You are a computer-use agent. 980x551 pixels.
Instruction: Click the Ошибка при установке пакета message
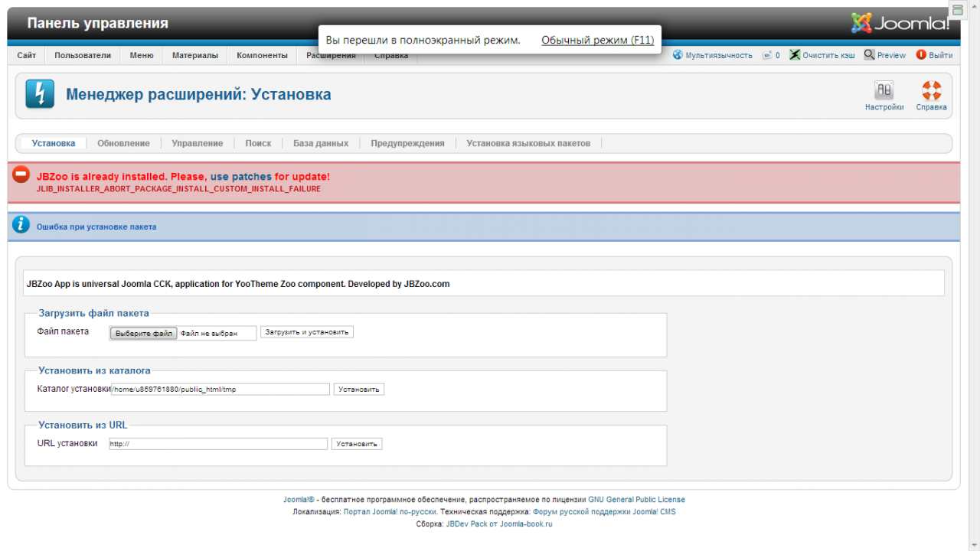coord(96,227)
